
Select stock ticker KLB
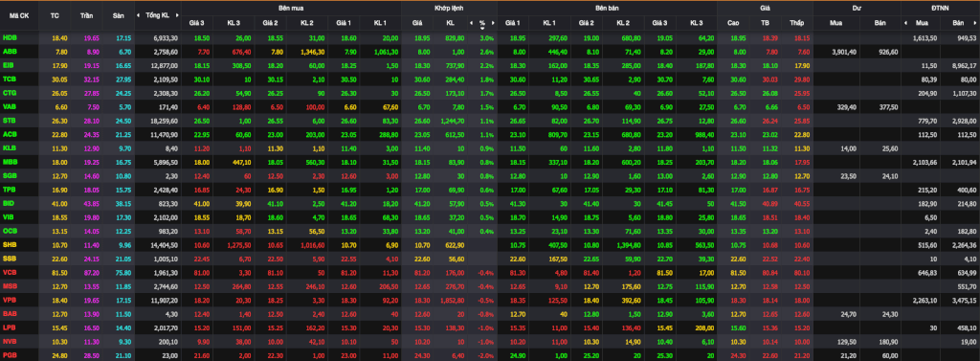tap(10, 147)
